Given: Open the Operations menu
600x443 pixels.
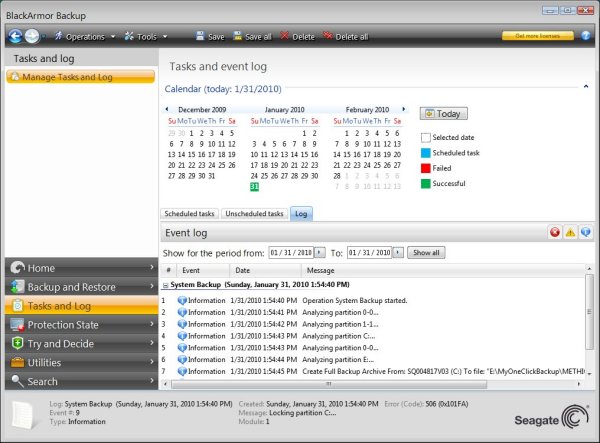Looking at the screenshot, I should (x=85, y=37).
